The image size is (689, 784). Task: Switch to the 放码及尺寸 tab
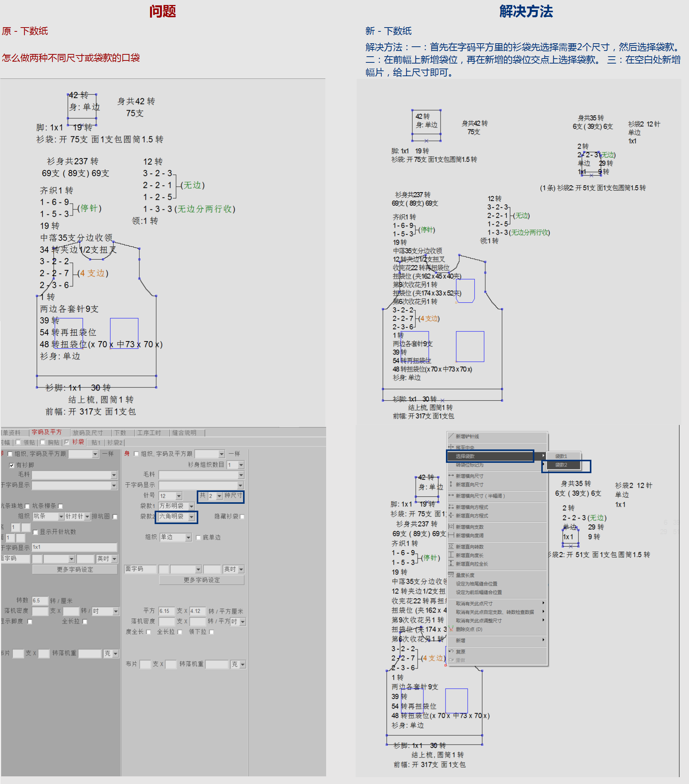pyautogui.click(x=88, y=433)
